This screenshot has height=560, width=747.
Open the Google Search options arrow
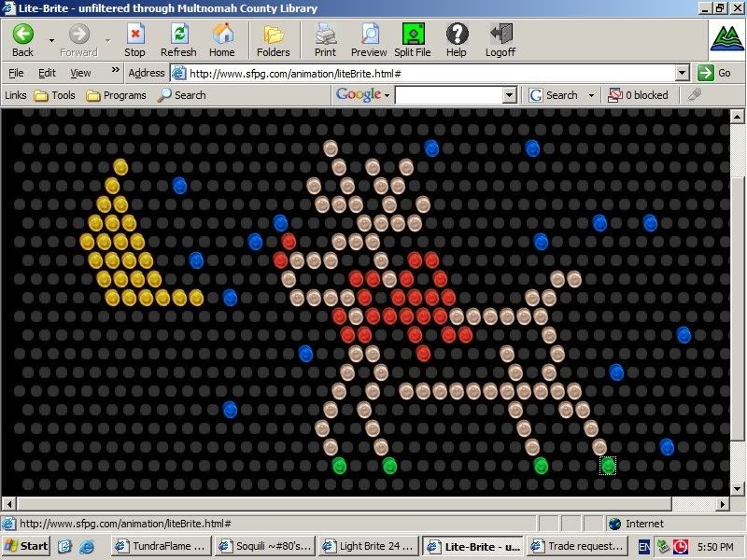(591, 96)
